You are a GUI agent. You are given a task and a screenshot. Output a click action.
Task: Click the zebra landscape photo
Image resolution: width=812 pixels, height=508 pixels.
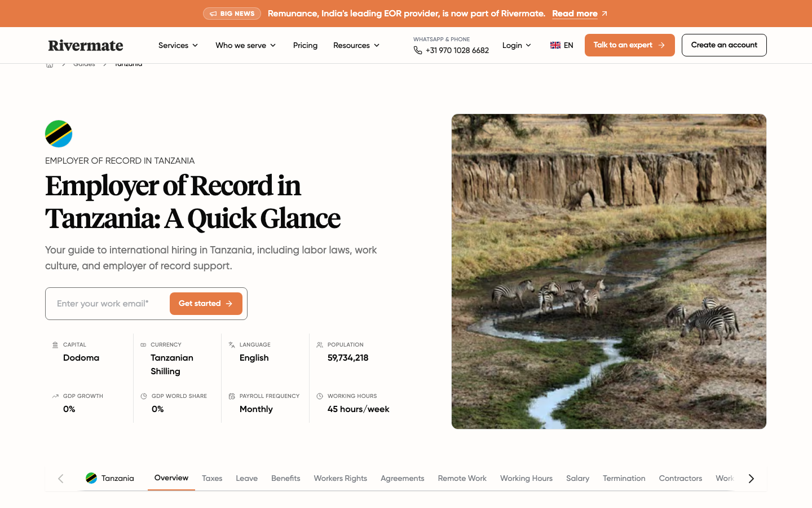click(609, 271)
